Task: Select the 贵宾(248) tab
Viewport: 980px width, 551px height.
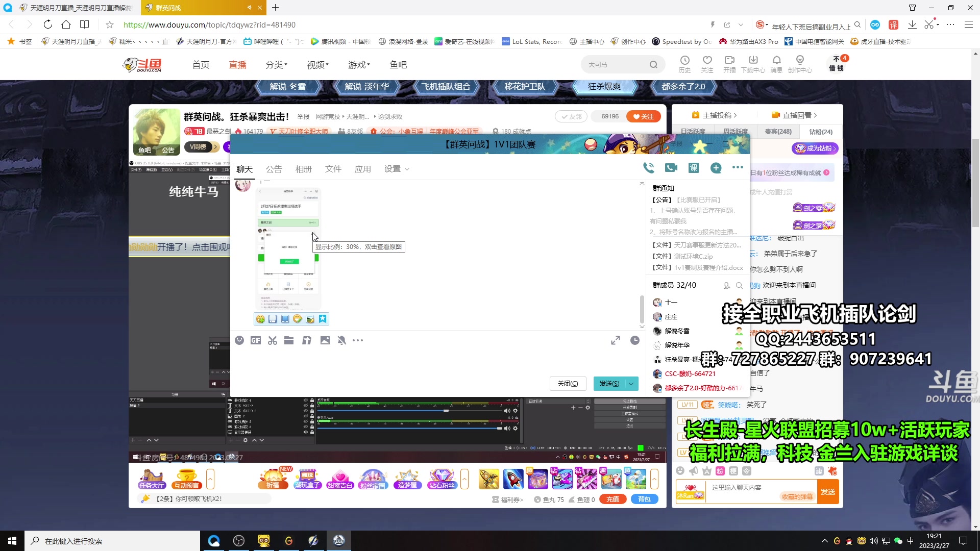Action: click(x=778, y=132)
